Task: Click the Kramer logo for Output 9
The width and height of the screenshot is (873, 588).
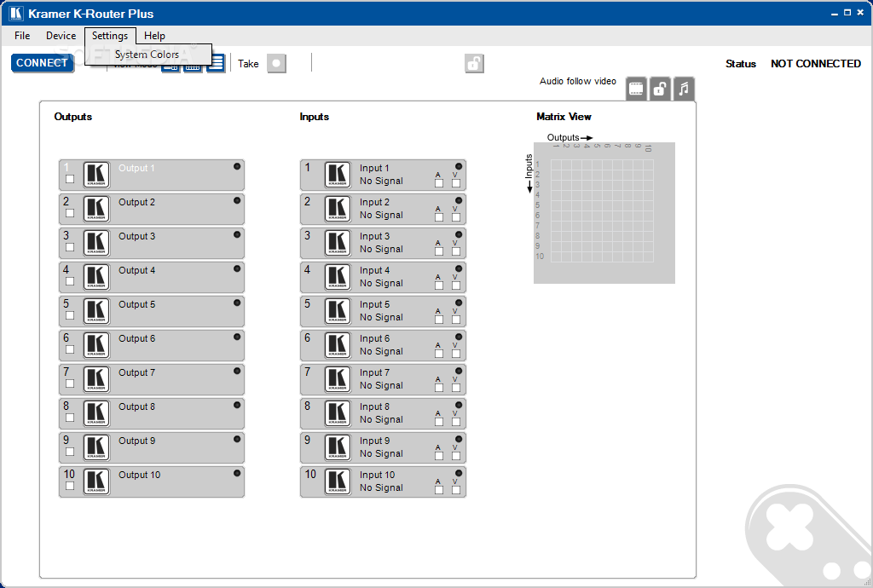Action: 96,447
